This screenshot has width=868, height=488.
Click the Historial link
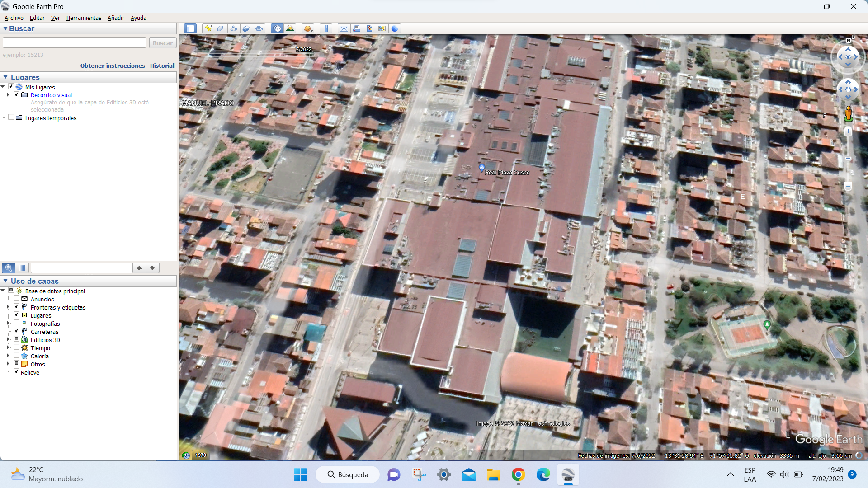point(162,66)
